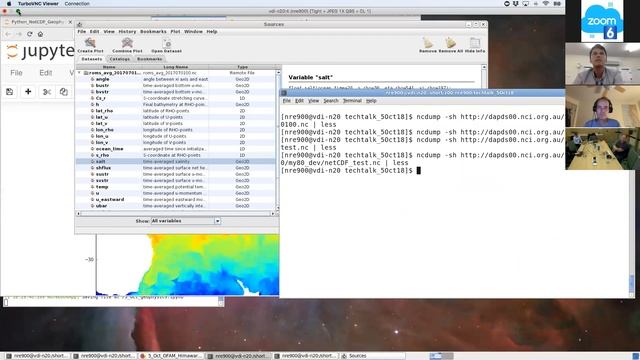Click the Long Name column header
This screenshot has width=640, height=360.
click(x=176, y=67)
